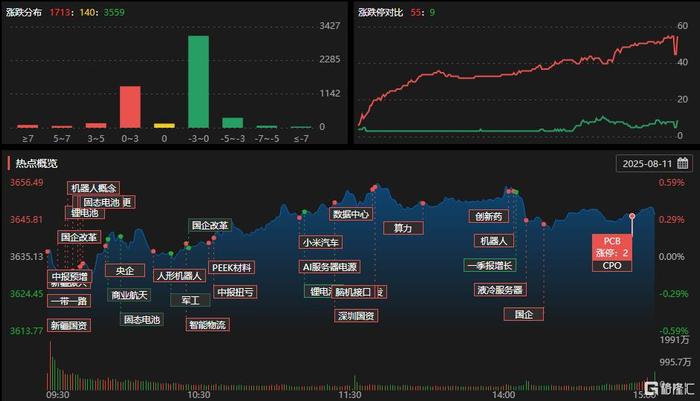Click the 脑机接口 hotspot label

click(353, 292)
